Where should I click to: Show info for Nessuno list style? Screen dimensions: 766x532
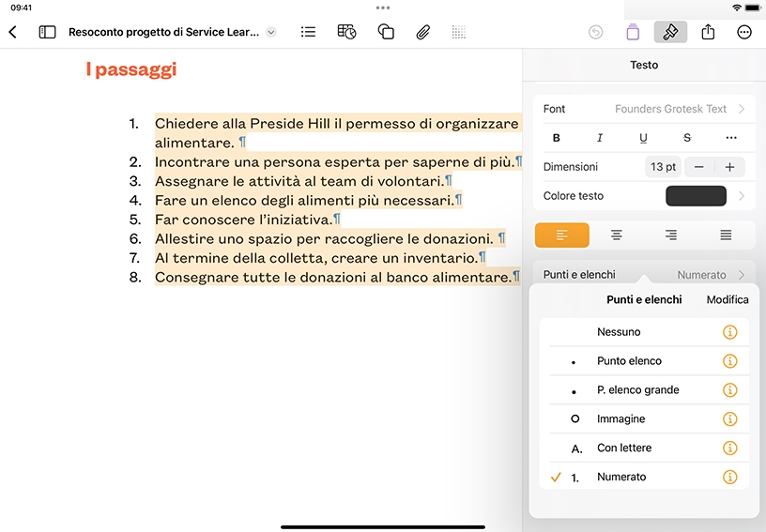[729, 332]
